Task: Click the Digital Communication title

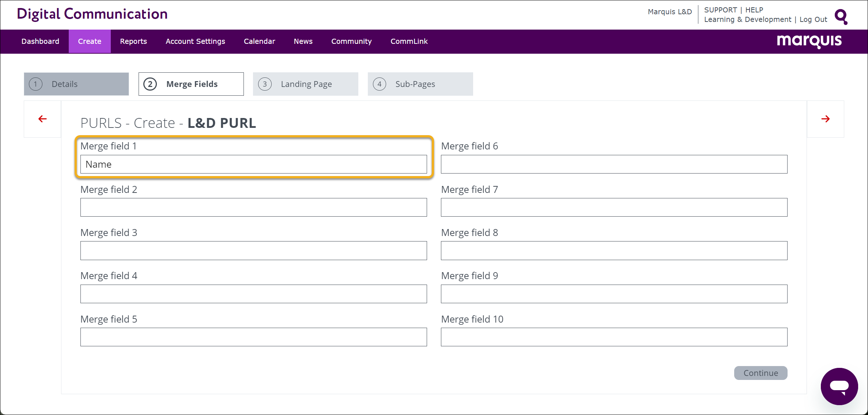Action: point(92,14)
